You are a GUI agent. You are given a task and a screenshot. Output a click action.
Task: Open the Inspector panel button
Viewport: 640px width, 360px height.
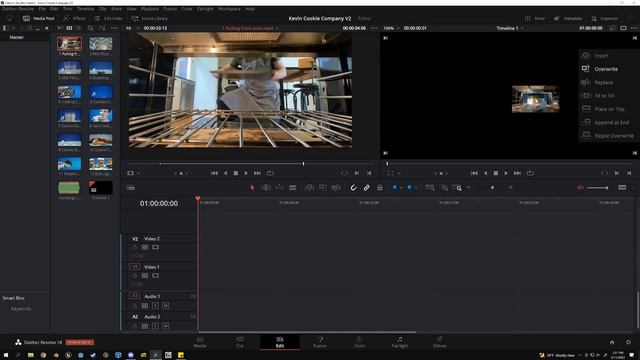tap(605, 18)
